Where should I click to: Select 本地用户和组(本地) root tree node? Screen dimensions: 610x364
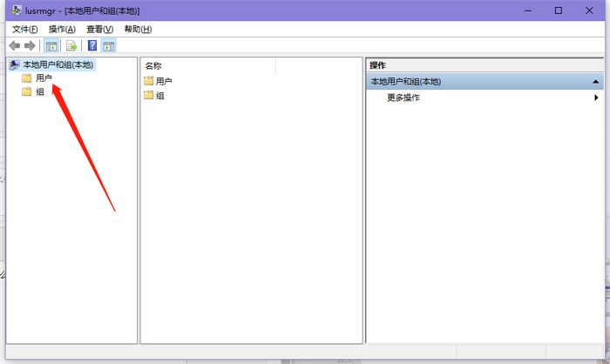pos(58,64)
